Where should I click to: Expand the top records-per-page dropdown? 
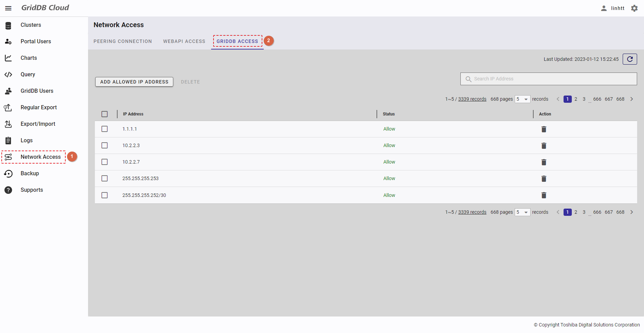522,99
